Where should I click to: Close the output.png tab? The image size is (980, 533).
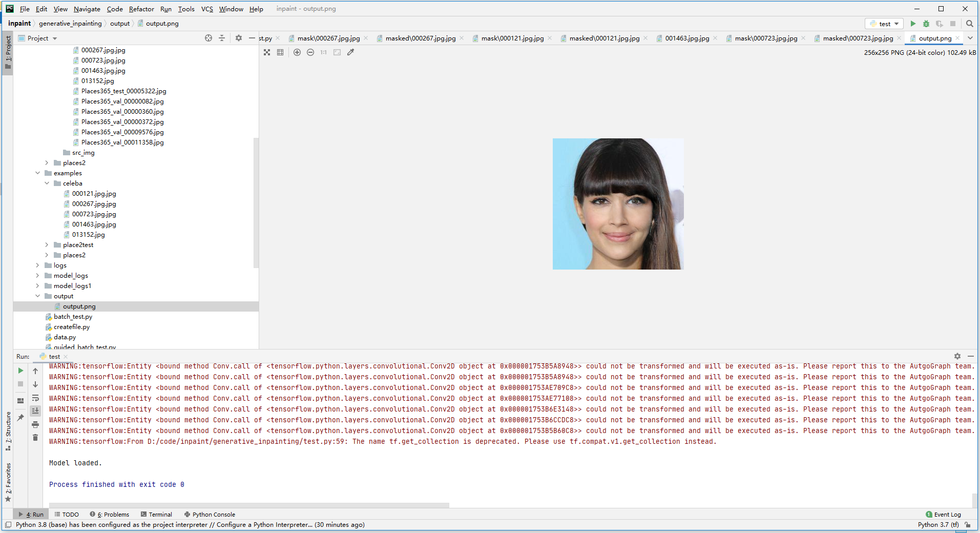pyautogui.click(x=957, y=38)
